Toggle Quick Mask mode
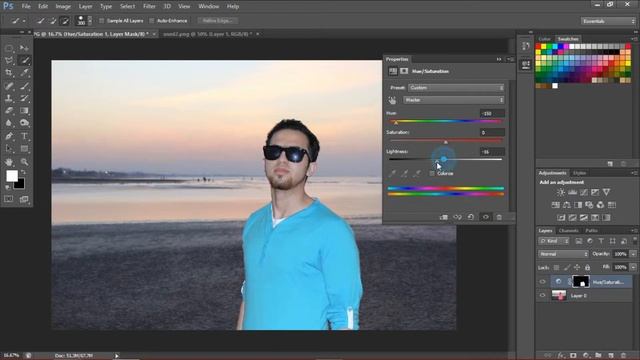 (9, 199)
